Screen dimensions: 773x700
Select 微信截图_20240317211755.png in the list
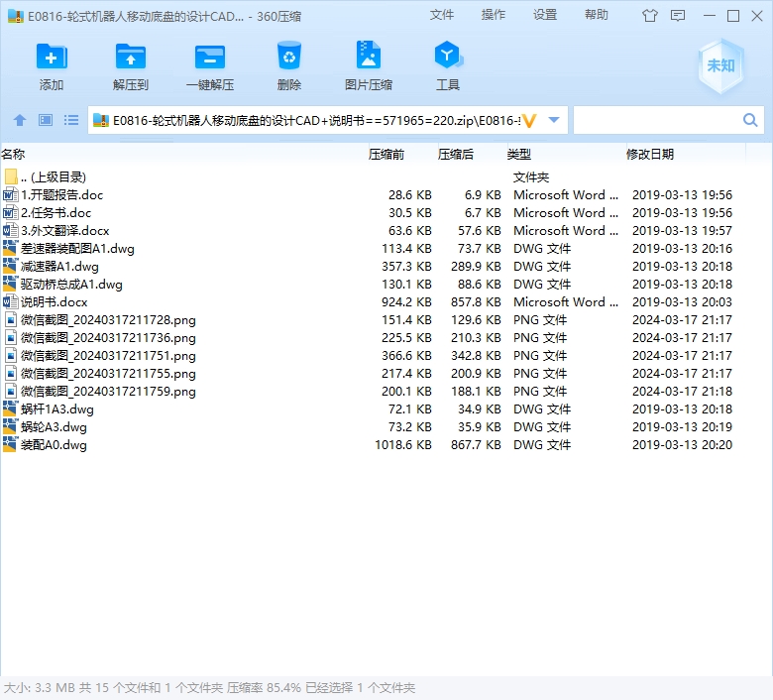point(108,374)
